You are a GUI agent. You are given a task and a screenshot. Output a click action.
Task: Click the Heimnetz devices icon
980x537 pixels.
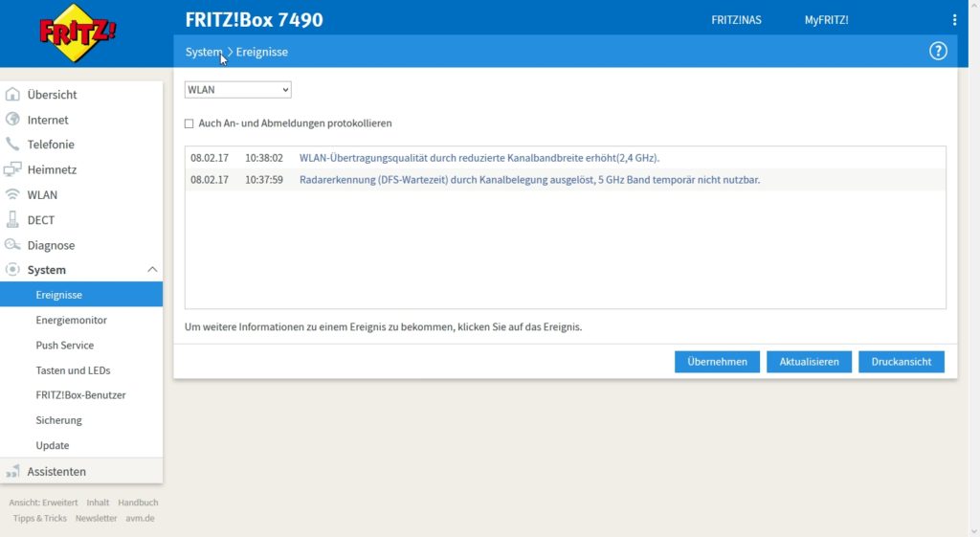pyautogui.click(x=12, y=169)
